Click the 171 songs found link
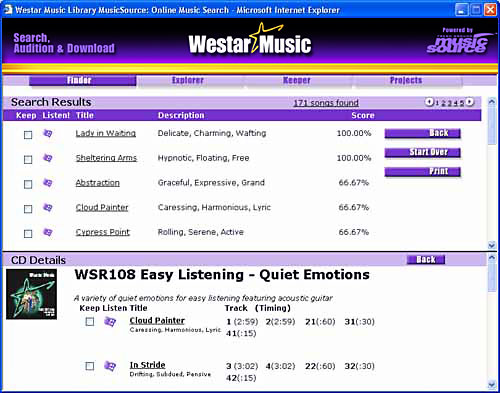500x393 pixels. tap(326, 103)
